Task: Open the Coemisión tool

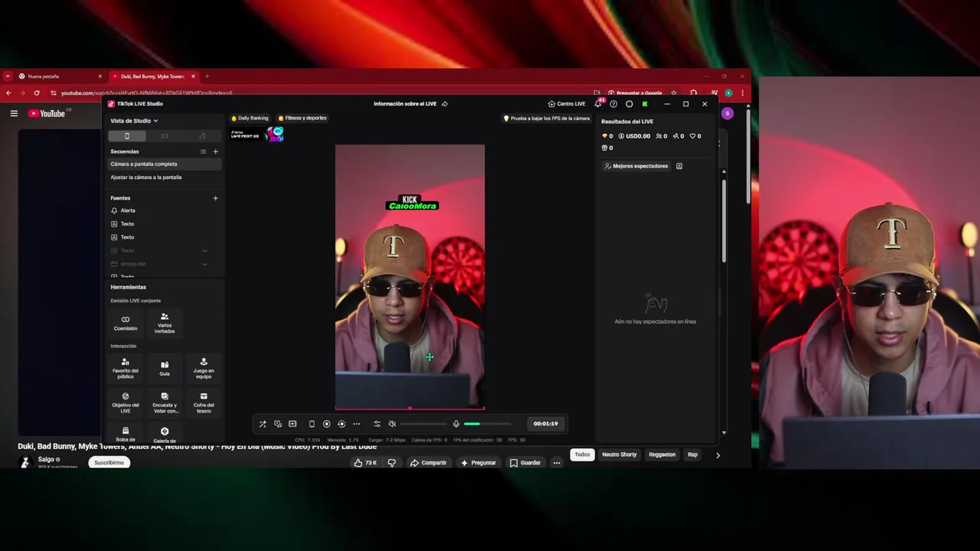Action: pyautogui.click(x=126, y=323)
